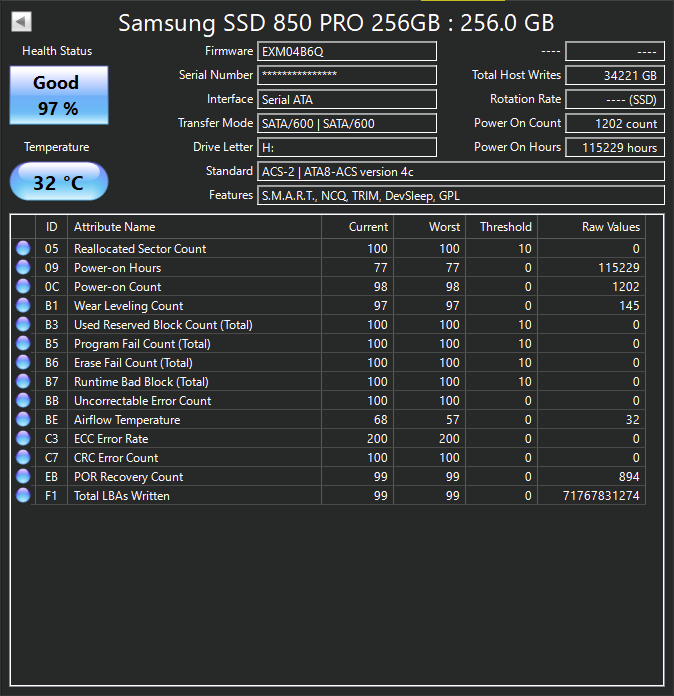The height and width of the screenshot is (696, 674).
Task: Click the ID column header
Action: coord(52,227)
